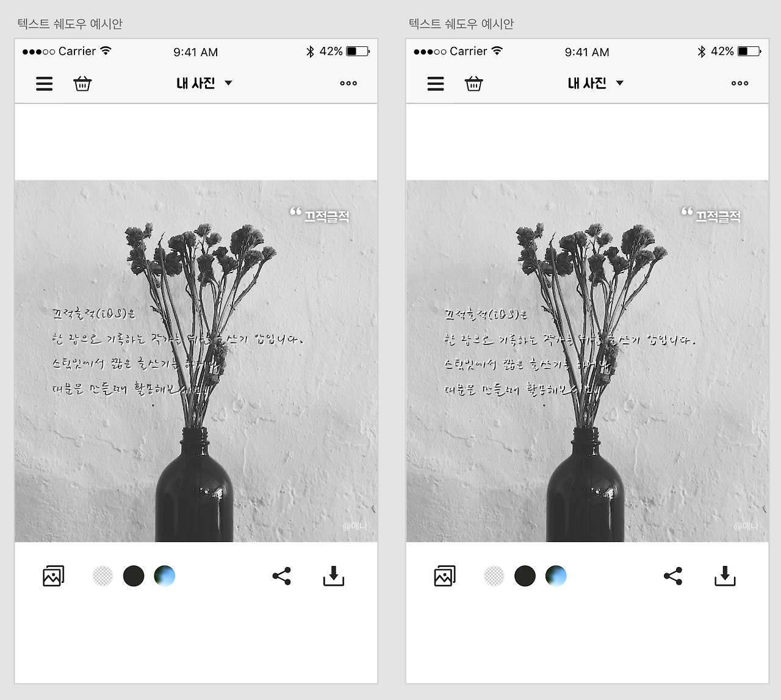Select the blue gradient swatch in right mockup
781x700 pixels.
556,576
